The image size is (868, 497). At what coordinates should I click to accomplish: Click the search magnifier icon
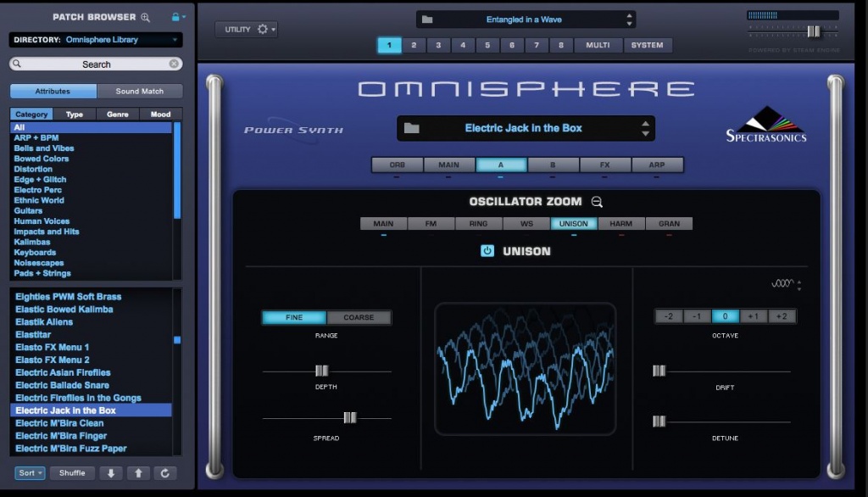point(17,64)
